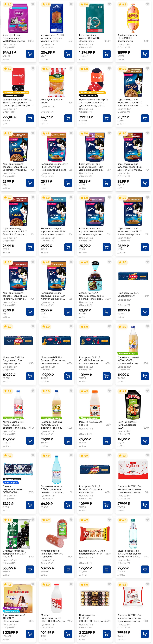Viewport: 153px width, 644px height.
Task: Add ПСЫЖ mineral water to cart
Action: 68,505
